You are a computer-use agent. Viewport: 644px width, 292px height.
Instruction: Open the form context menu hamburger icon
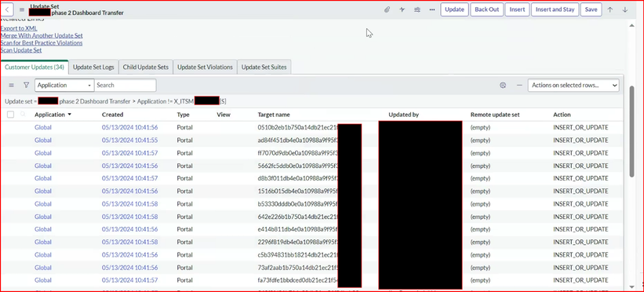(x=22, y=9)
